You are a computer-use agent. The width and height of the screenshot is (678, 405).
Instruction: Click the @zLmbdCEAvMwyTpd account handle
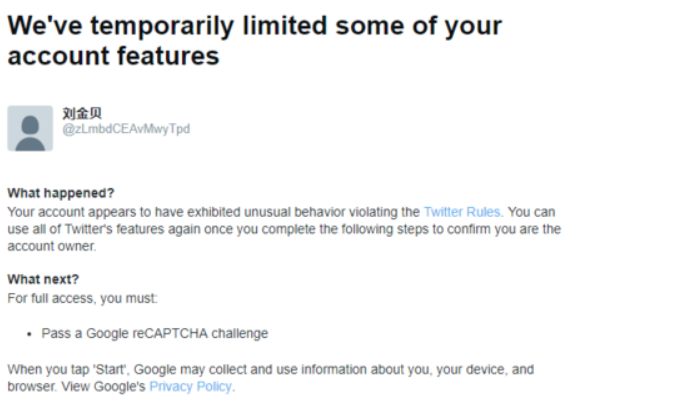point(126,129)
